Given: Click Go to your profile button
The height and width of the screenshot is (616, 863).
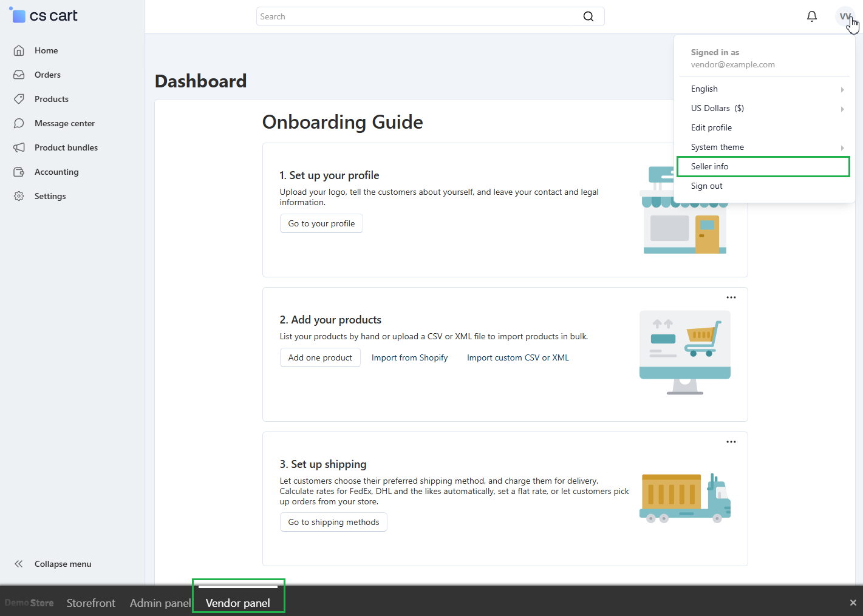Looking at the screenshot, I should click(321, 223).
